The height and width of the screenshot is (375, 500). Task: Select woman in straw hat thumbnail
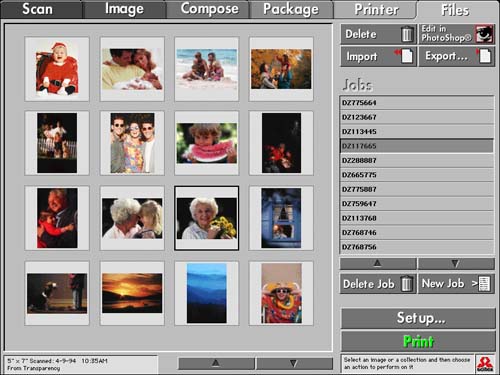[281, 293]
